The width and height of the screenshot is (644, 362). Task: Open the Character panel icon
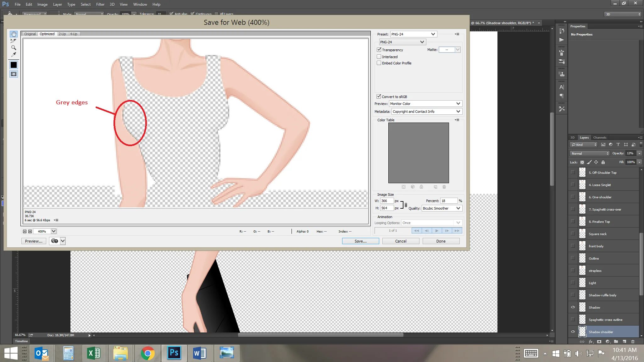click(562, 87)
